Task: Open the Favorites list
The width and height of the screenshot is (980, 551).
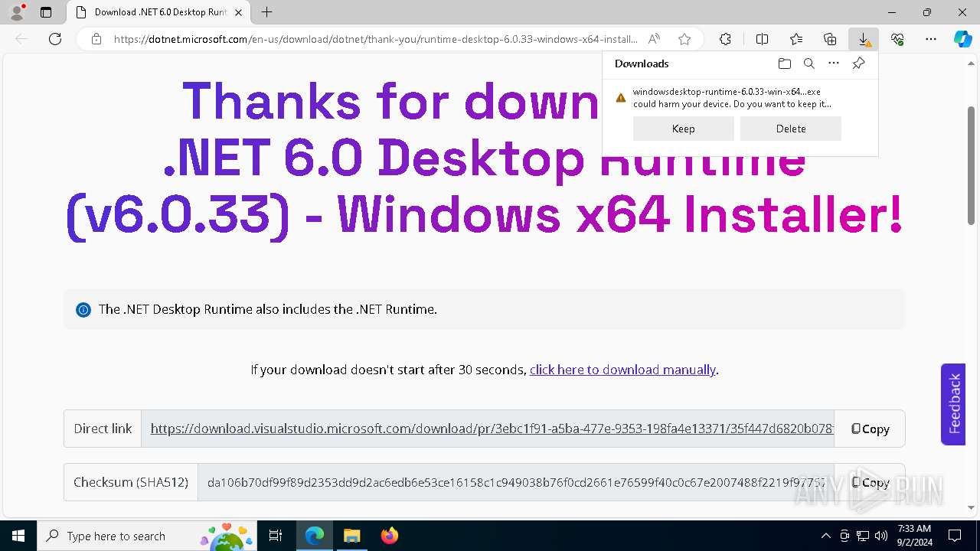Action: click(796, 39)
